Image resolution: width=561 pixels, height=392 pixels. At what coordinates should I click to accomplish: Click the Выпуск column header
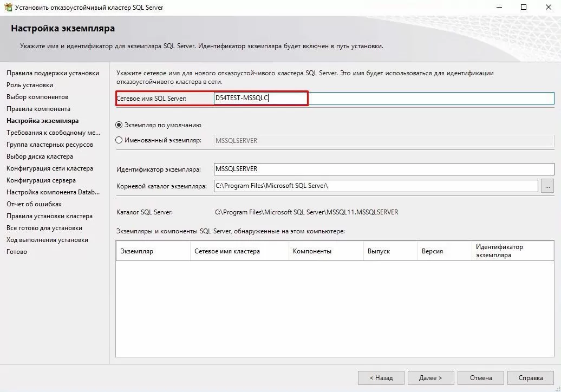[390, 251]
